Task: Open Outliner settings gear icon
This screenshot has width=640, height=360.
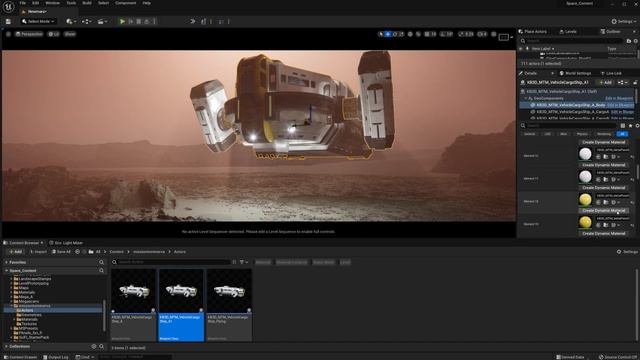Action: tap(636, 41)
